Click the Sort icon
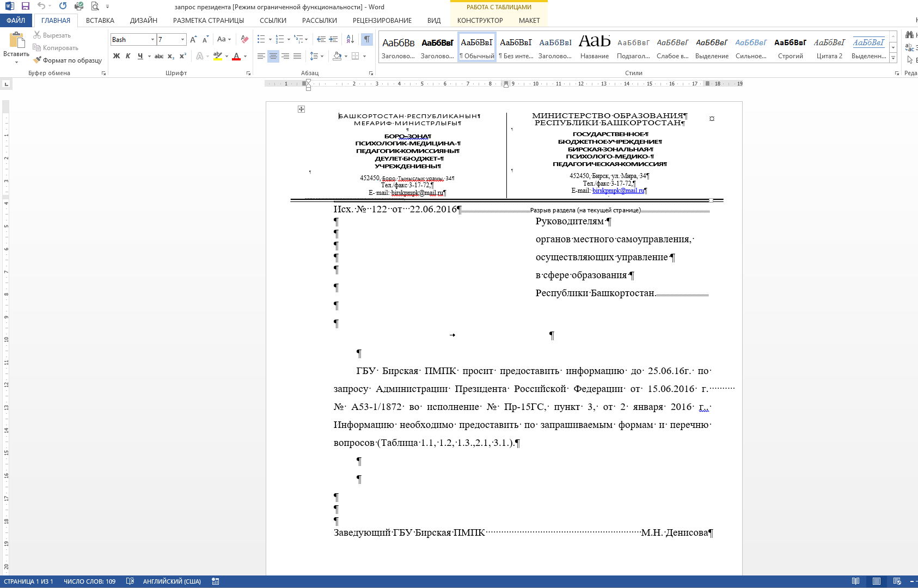Image resolution: width=918 pixels, height=588 pixels. point(350,40)
